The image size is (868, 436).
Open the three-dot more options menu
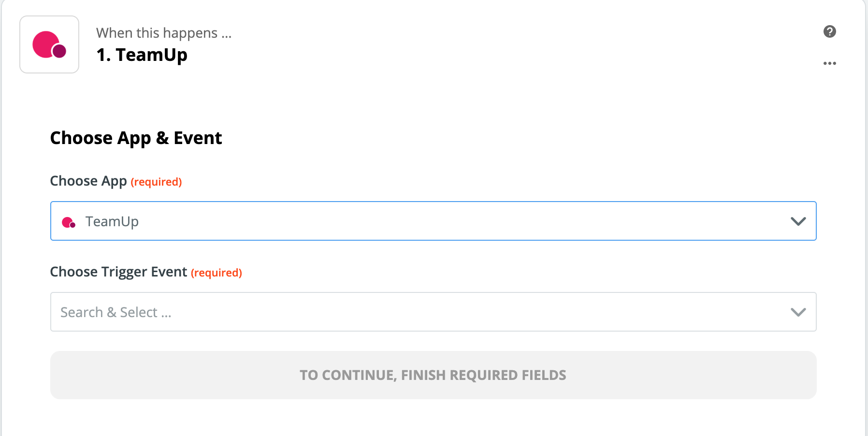point(829,63)
